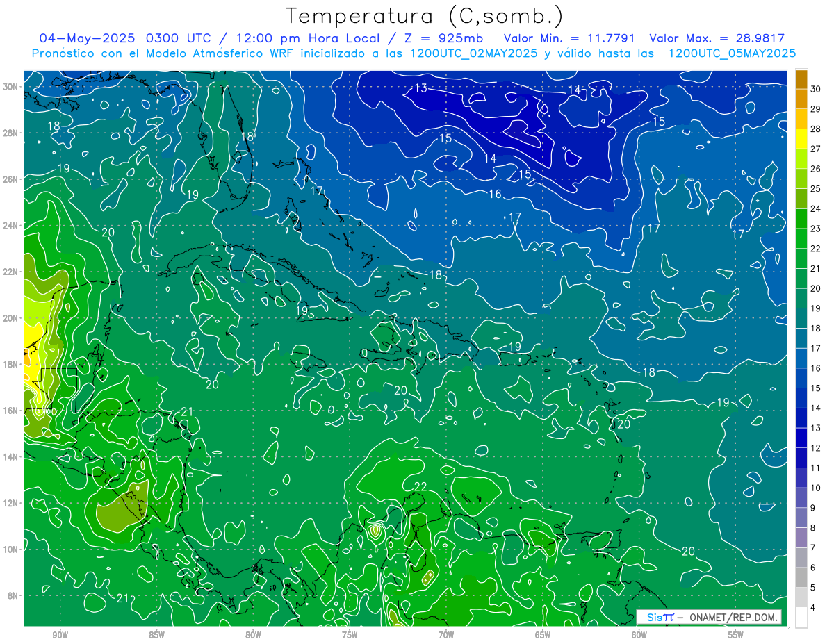Click the colorbar legend value 23
The height and width of the screenshot is (644, 834).
(x=815, y=229)
